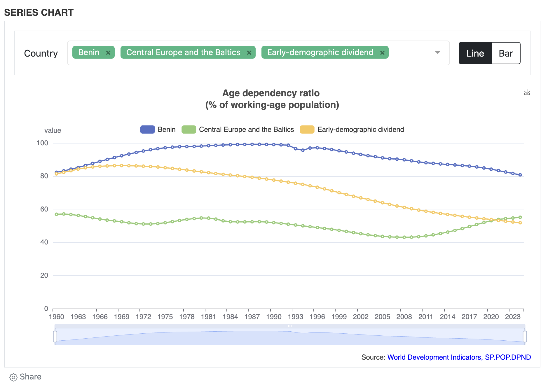This screenshot has height=392, width=548.
Task: Remove the Benin country tag
Action: [108, 53]
